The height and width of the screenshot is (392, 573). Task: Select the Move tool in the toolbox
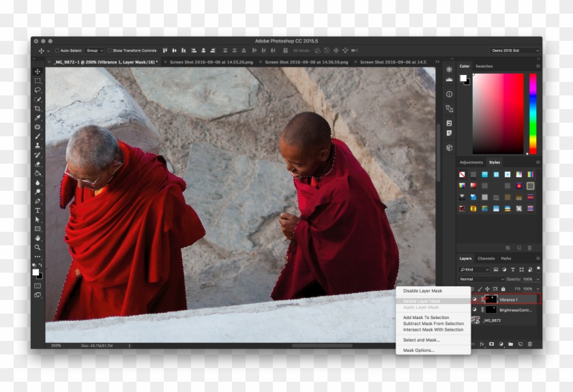38,72
